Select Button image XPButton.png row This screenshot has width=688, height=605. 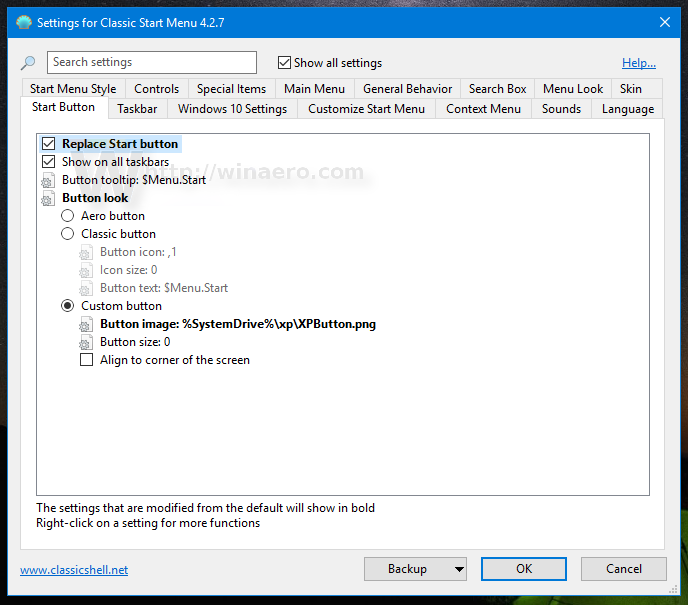[238, 324]
